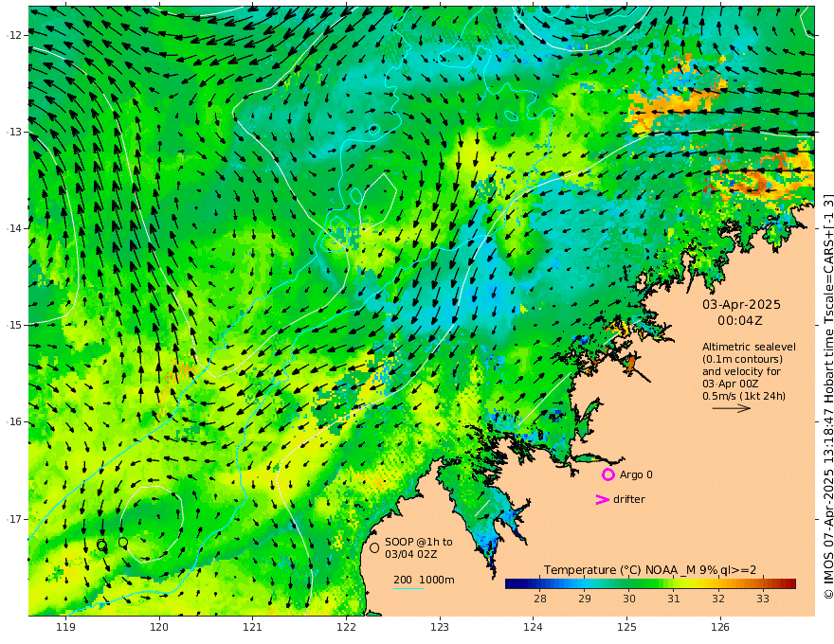Click the 'Argo 0' legend label
The height and width of the screenshot is (644, 834).
[x=636, y=474]
